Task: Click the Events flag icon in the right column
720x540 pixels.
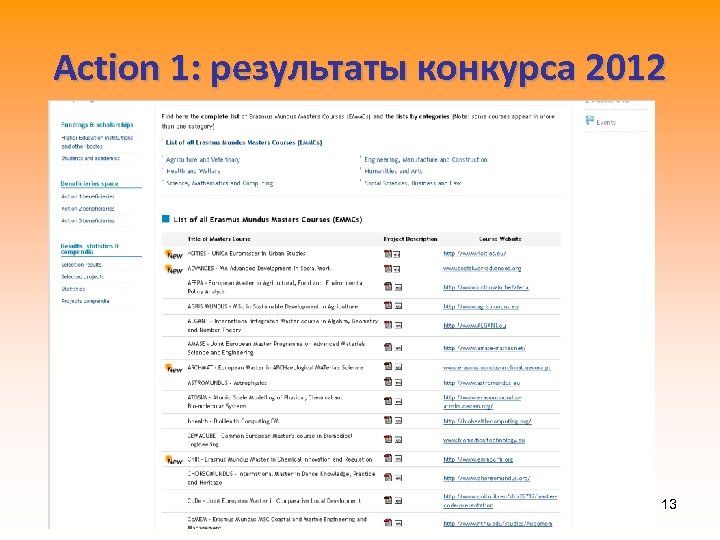Action: click(x=590, y=121)
